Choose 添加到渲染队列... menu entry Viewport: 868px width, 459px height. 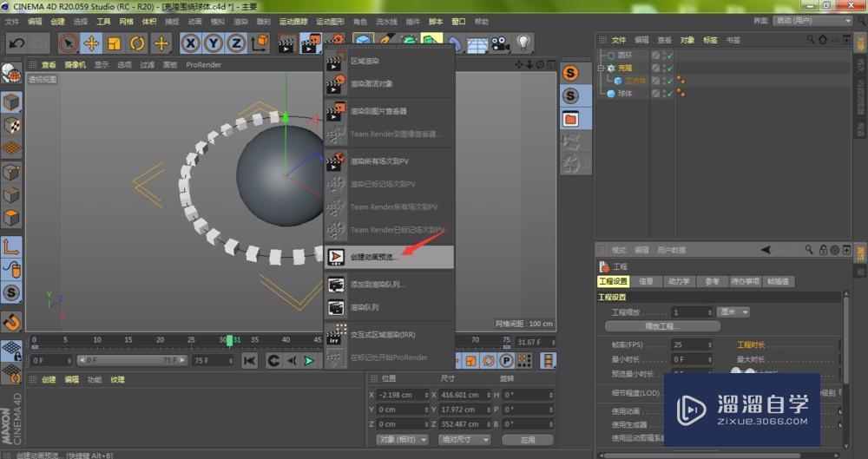point(389,285)
